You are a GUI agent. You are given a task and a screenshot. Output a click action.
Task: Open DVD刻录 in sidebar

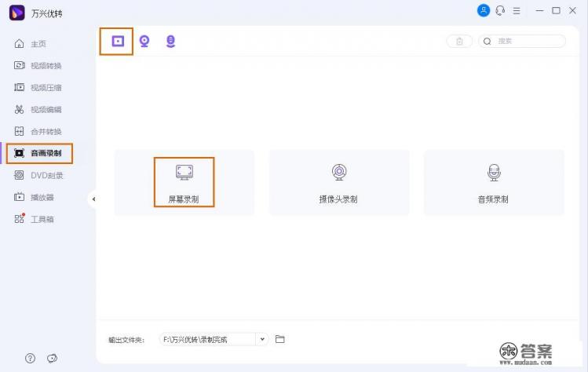pos(38,175)
